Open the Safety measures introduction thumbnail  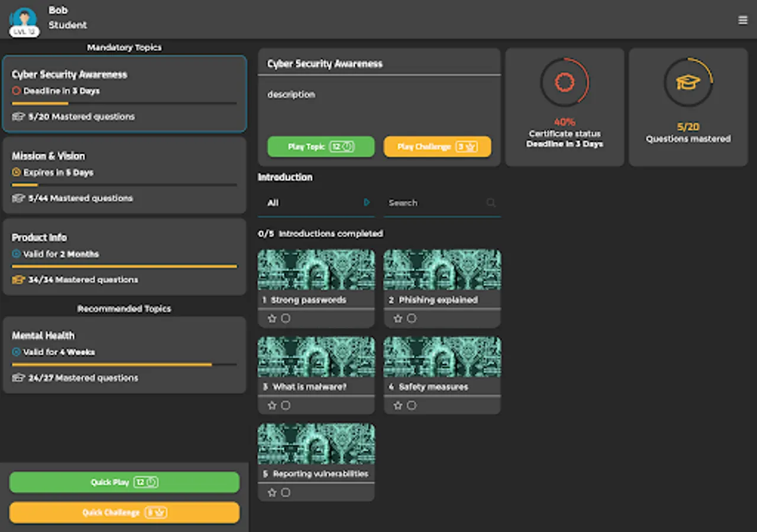442,357
